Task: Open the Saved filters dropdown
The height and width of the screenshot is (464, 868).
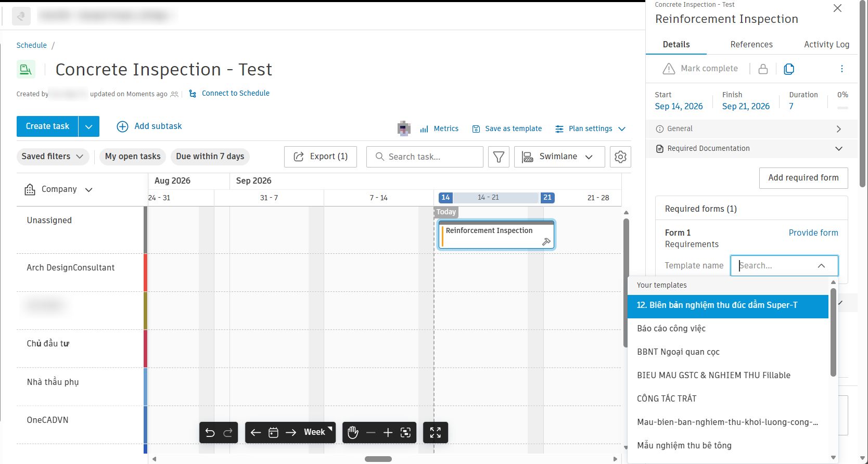Action: (52, 157)
